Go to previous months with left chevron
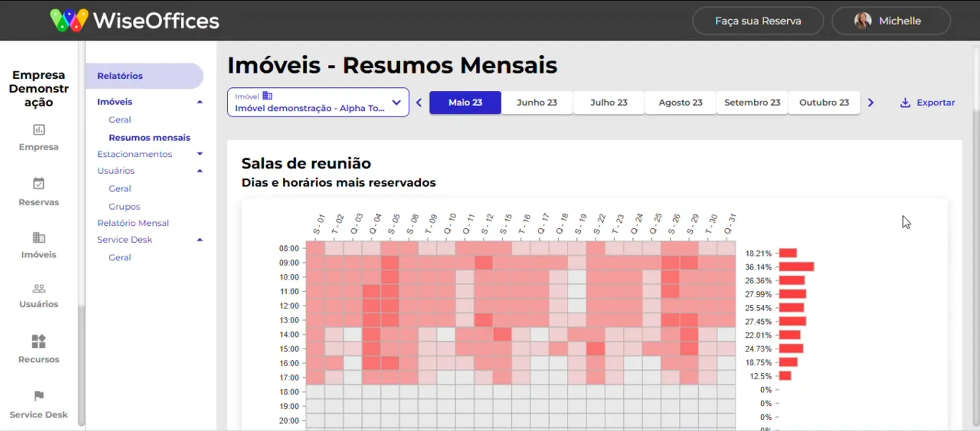This screenshot has width=980, height=431. pos(419,103)
